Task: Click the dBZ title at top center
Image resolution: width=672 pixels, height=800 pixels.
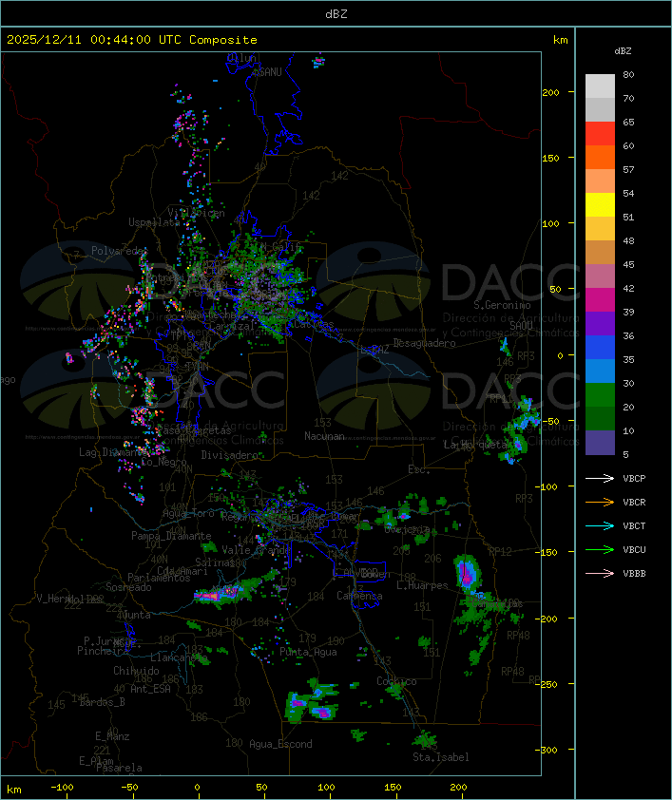Action: point(336,13)
